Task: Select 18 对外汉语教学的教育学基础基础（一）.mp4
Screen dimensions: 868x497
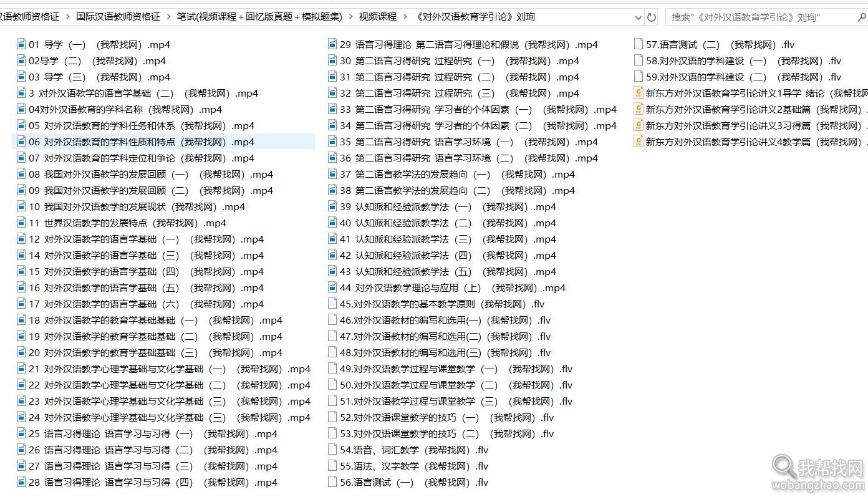Action: coord(155,320)
